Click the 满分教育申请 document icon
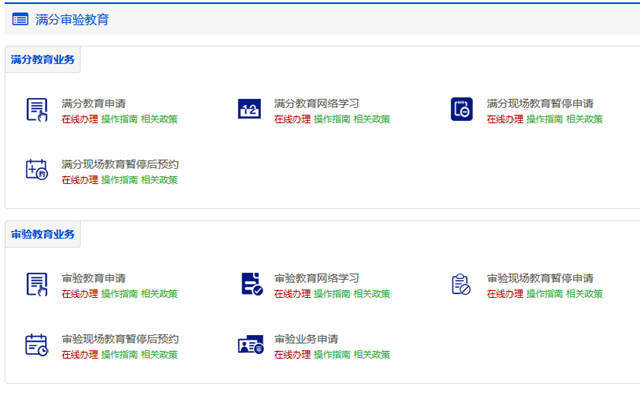 click(37, 109)
